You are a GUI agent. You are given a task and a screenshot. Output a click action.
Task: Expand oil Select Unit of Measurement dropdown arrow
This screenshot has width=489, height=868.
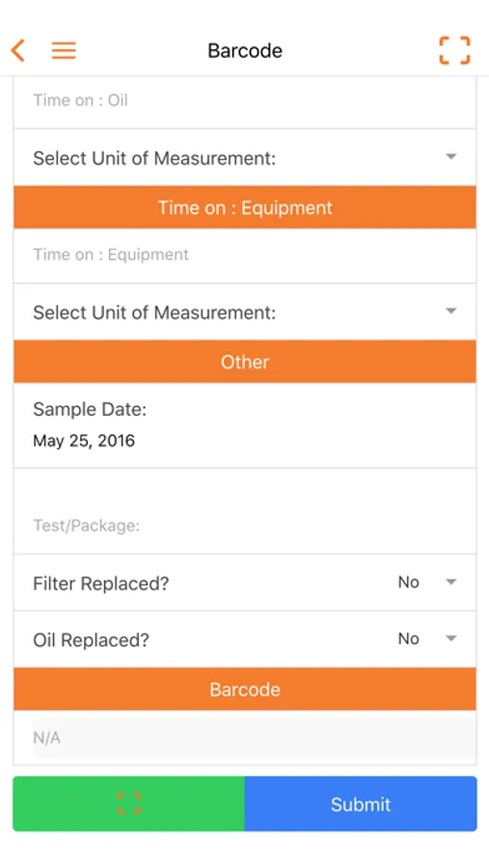tap(451, 157)
